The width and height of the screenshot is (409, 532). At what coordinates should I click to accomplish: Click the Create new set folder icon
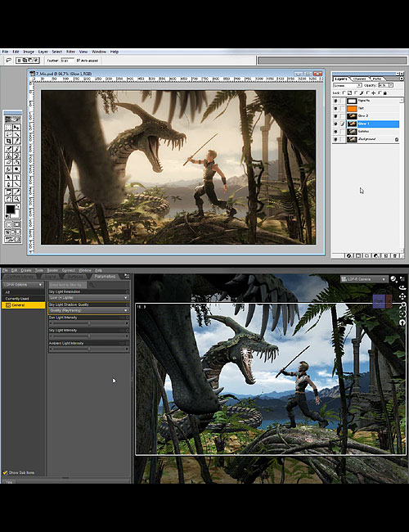click(367, 255)
